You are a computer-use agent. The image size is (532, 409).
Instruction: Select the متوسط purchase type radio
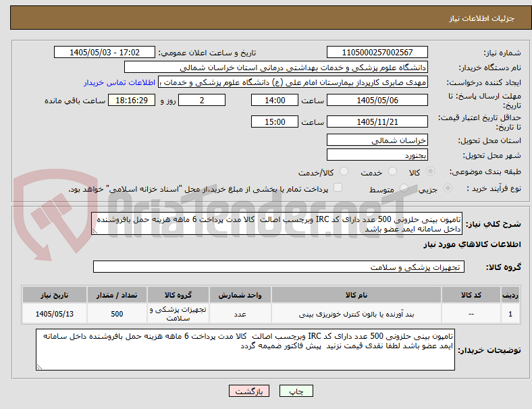(404, 188)
